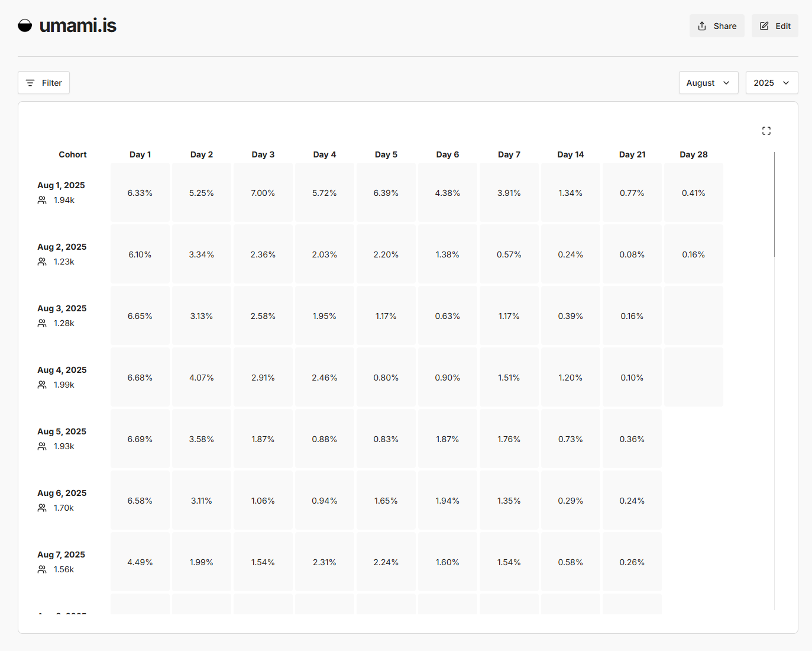Click the umami logo icon
The height and width of the screenshot is (651, 812).
click(25, 25)
